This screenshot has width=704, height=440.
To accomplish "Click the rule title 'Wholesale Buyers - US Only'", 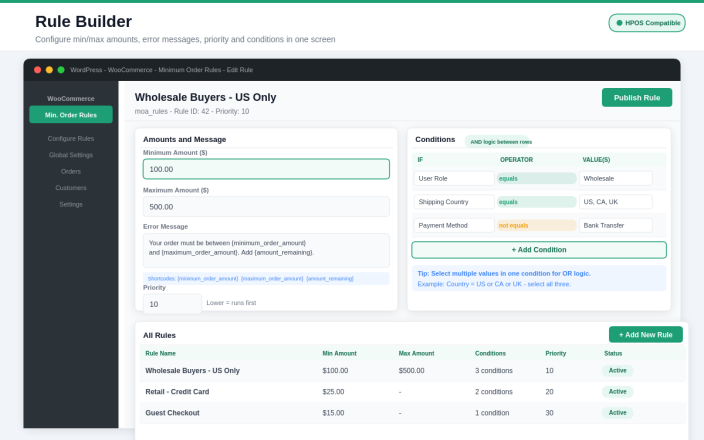I will tap(205, 97).
